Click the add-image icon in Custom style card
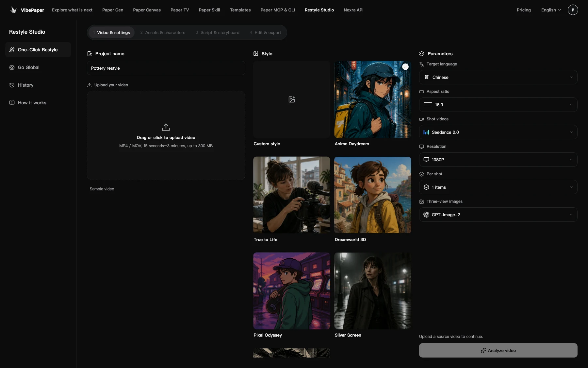The height and width of the screenshot is (368, 588). pos(292,99)
